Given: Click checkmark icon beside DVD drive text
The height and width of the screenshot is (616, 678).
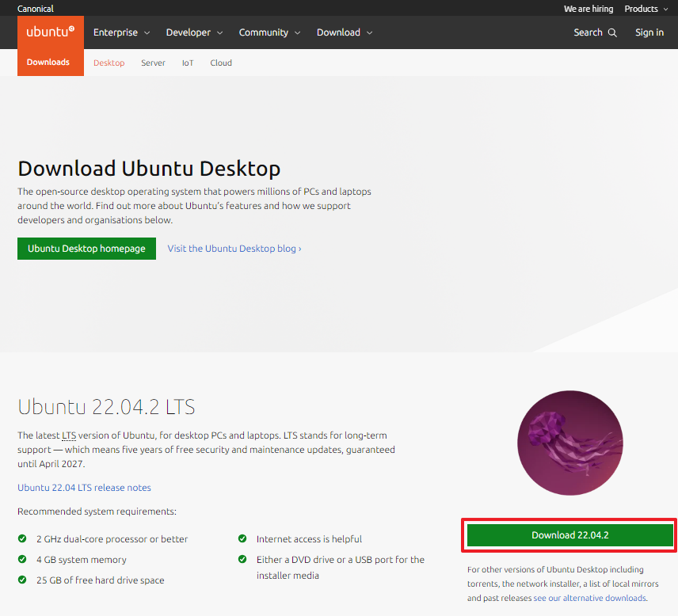Looking at the screenshot, I should pyautogui.click(x=242, y=559).
